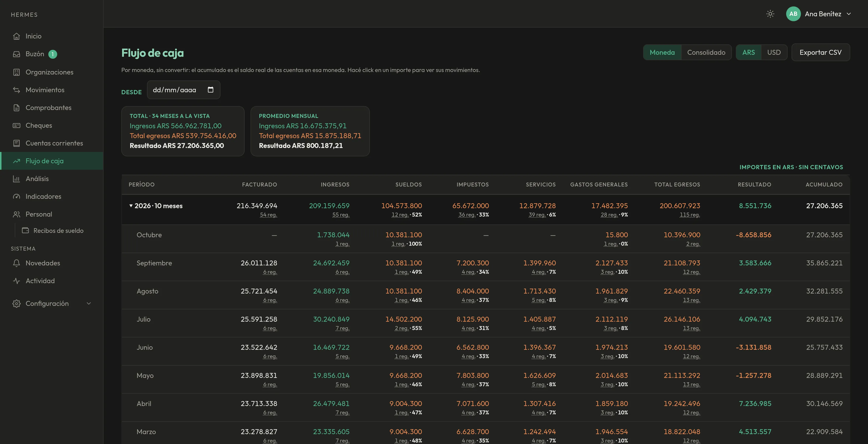Screen dimensions: 868x444
Task: Switch view to Consolidado
Action: tap(706, 52)
